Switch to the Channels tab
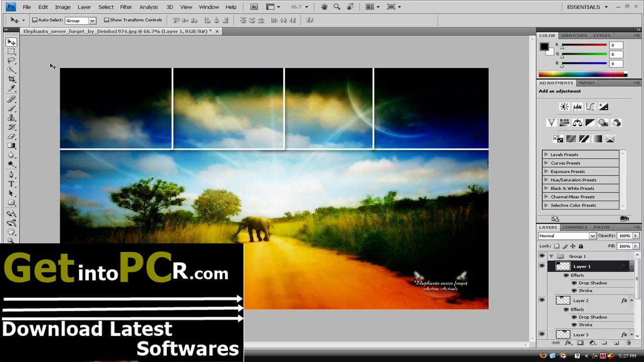This screenshot has width=644, height=362. click(575, 227)
